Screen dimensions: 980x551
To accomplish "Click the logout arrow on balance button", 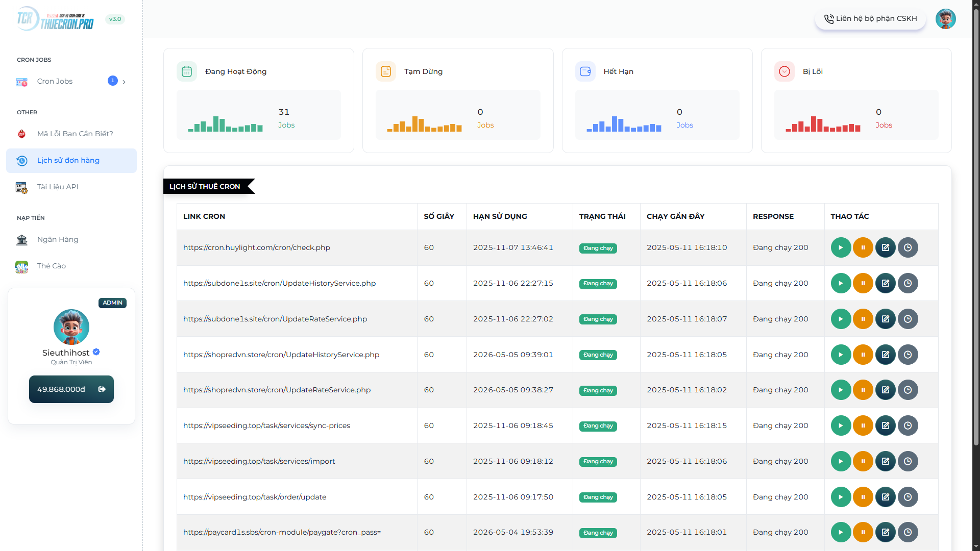I will point(102,389).
